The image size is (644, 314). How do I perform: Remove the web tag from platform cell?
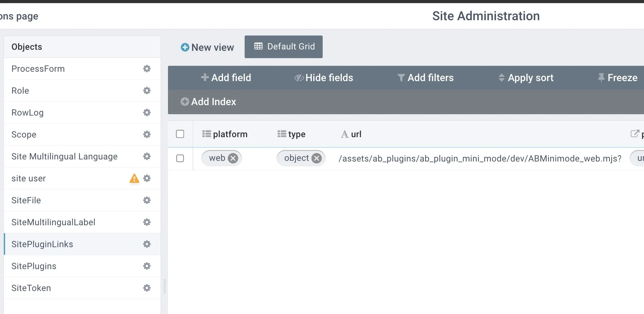click(x=233, y=158)
